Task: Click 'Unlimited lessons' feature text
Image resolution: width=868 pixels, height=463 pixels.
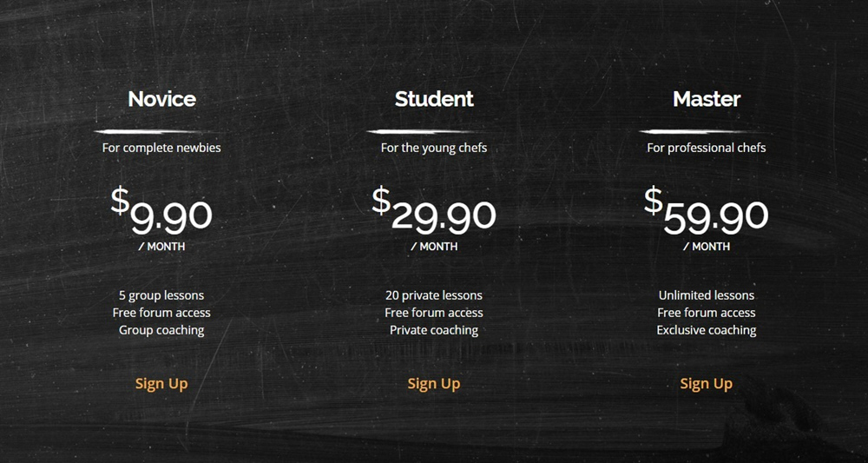Action: coord(707,295)
